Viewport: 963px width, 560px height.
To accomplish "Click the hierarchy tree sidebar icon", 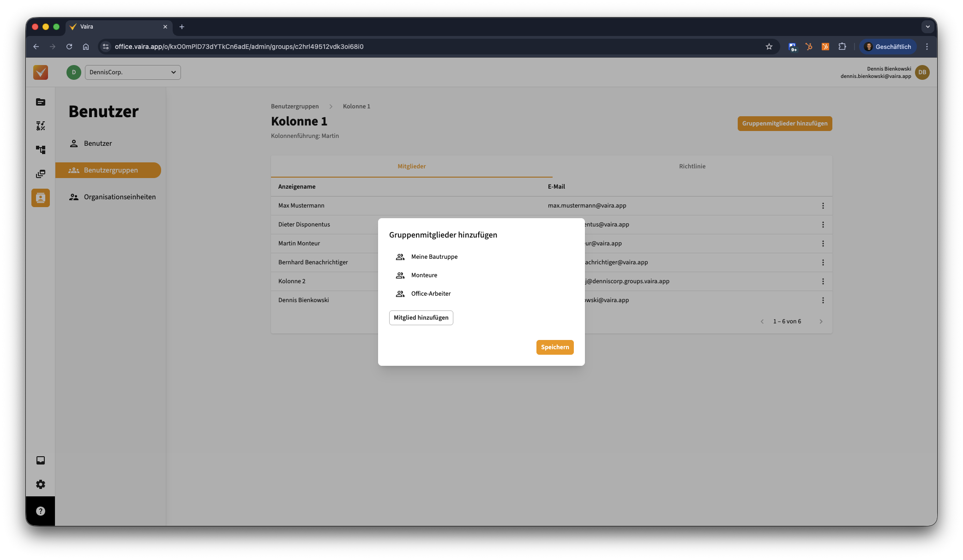I will point(41,150).
